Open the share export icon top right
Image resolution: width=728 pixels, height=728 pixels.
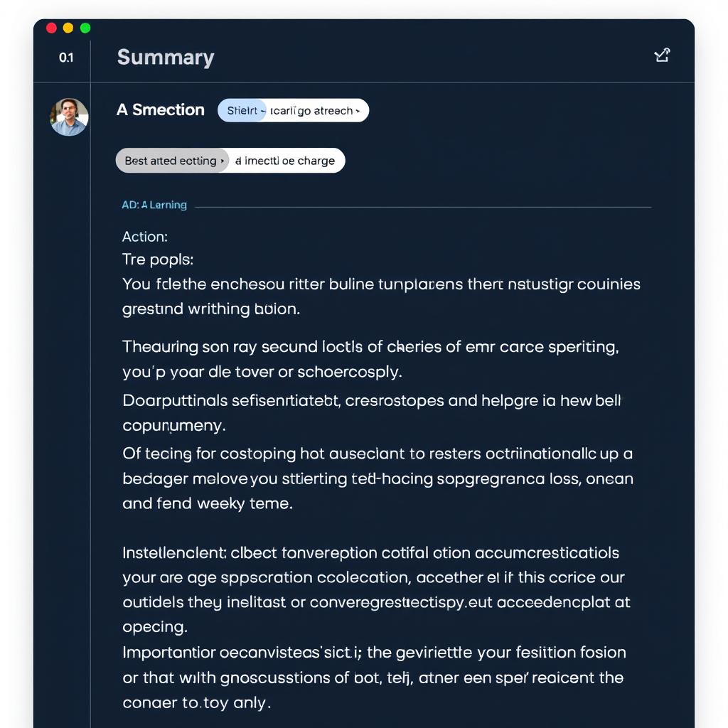[x=662, y=55]
